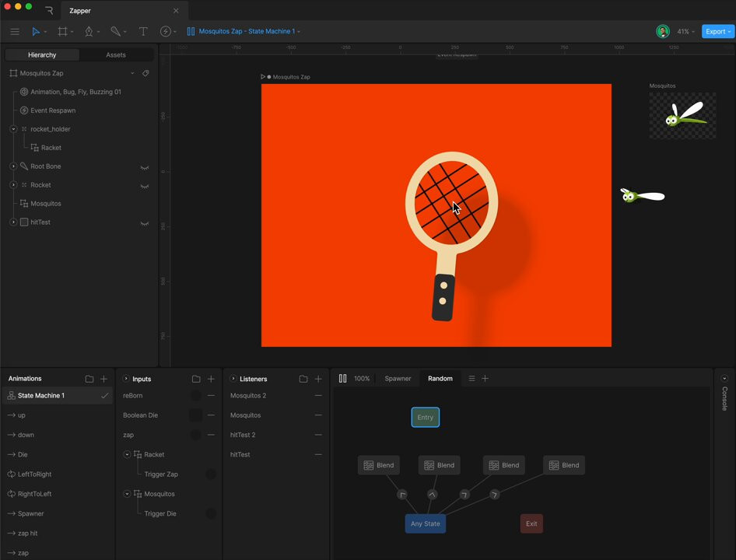Click the Events lightning bolt tool
The height and width of the screenshot is (560, 736).
166,31
